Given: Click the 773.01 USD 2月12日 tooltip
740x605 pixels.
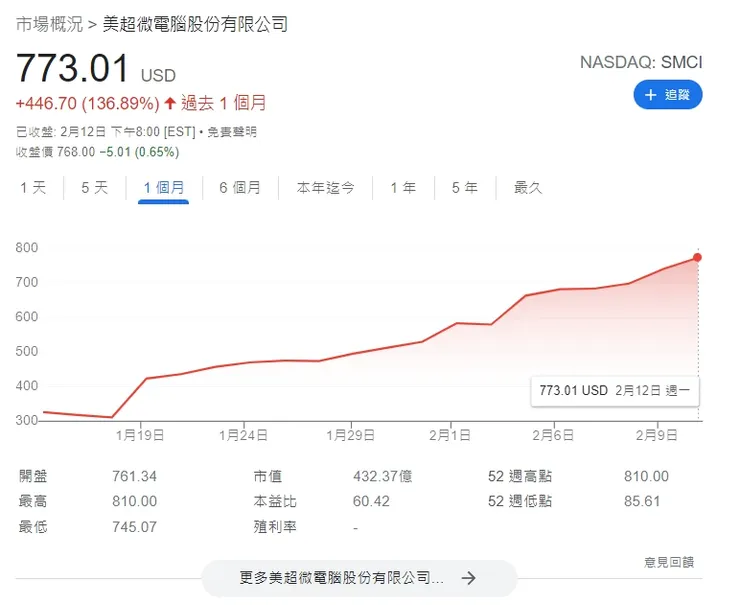Looking at the screenshot, I should (x=615, y=391).
